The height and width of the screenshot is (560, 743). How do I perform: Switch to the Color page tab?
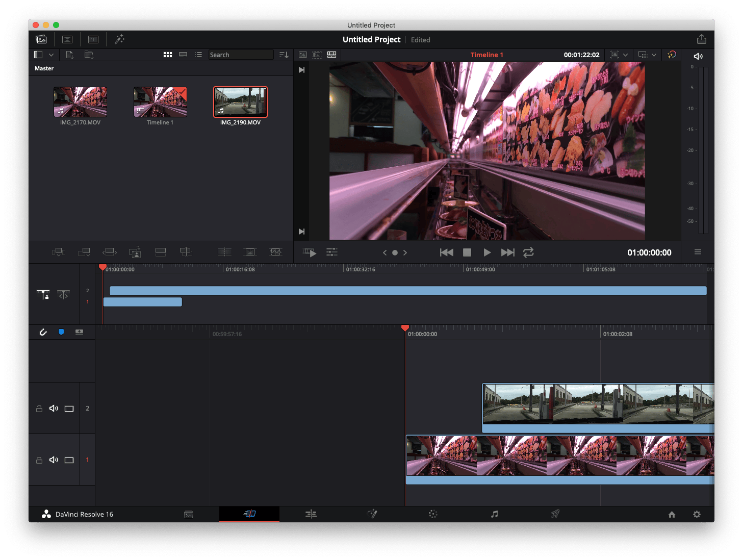coord(433,514)
